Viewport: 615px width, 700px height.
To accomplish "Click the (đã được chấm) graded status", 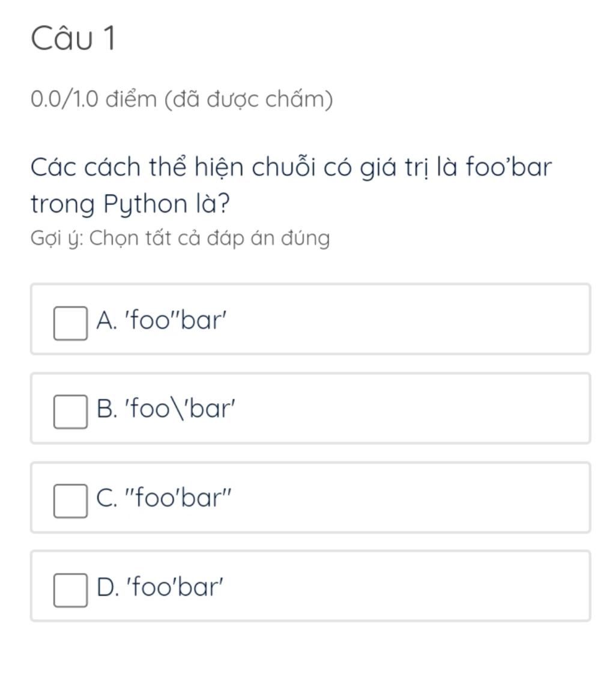I will pyautogui.click(x=249, y=99).
